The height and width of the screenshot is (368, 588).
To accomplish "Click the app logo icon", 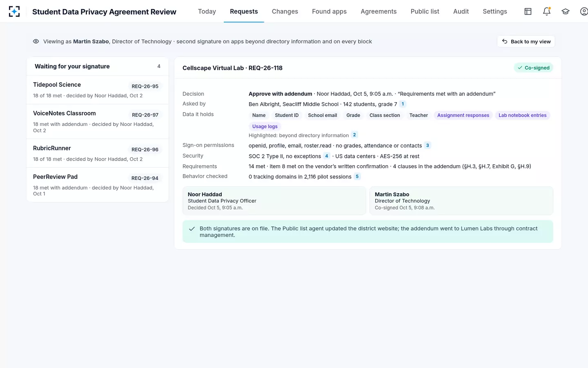I will coord(14,11).
